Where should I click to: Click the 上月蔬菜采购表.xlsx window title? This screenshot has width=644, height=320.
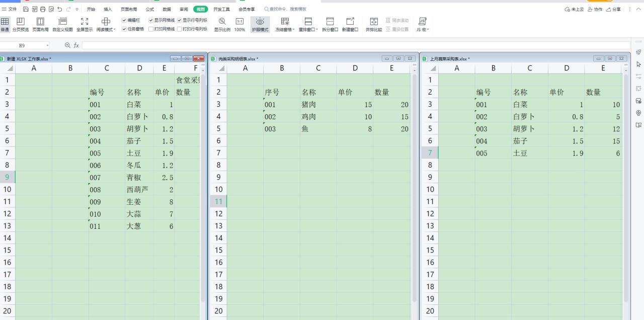pyautogui.click(x=450, y=59)
